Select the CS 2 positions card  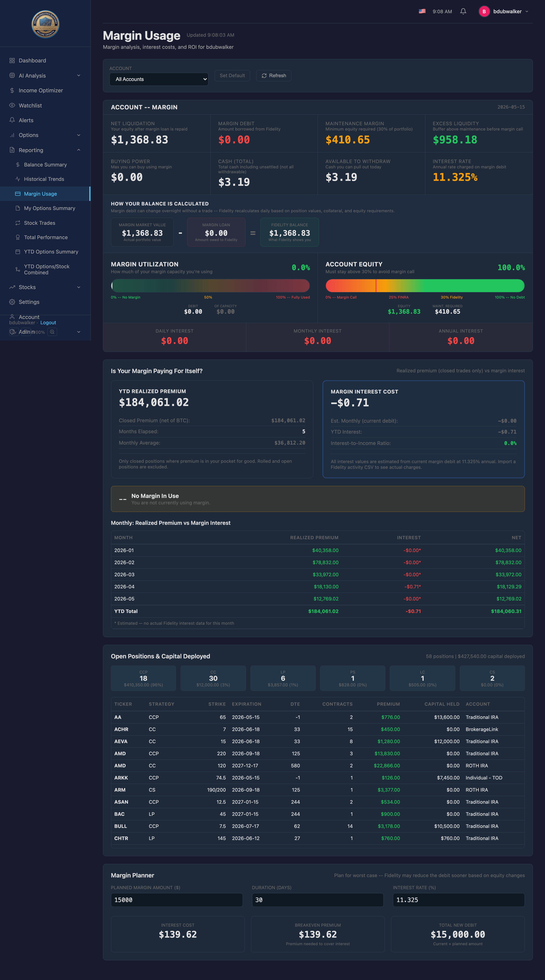[x=492, y=678]
